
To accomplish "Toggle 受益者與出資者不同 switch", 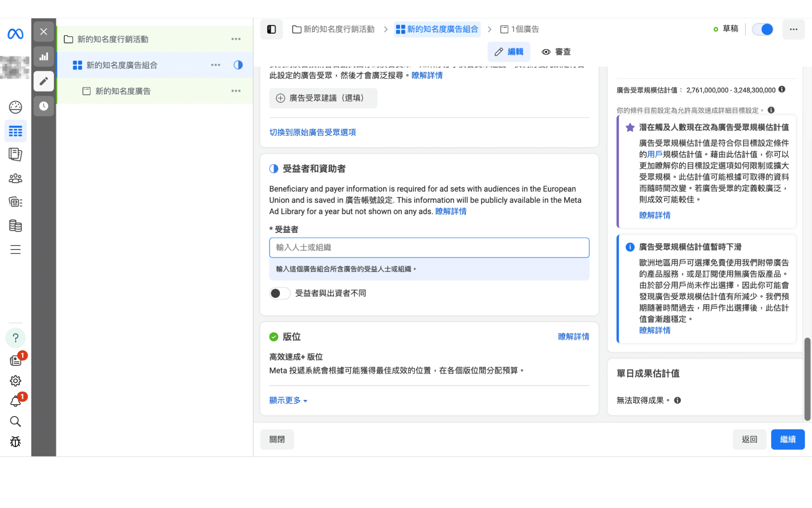I will pos(279,293).
